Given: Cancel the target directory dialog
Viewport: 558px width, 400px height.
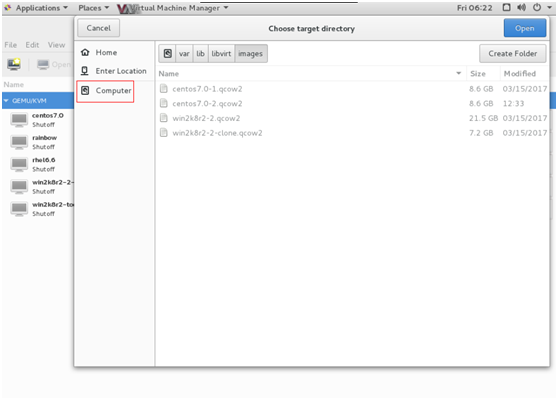Looking at the screenshot, I should tap(99, 28).
